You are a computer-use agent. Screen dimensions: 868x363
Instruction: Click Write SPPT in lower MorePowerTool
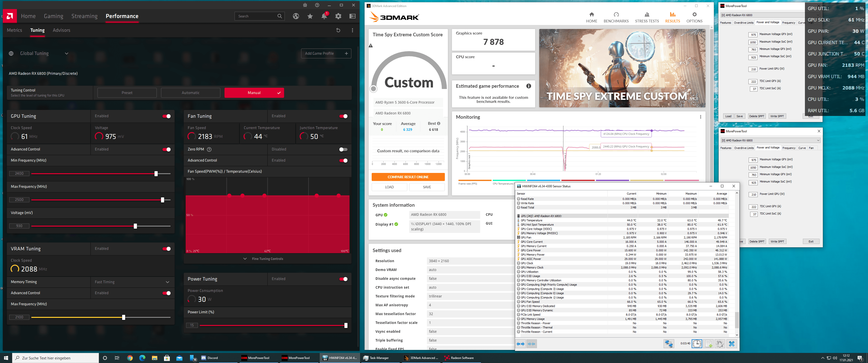coord(777,242)
